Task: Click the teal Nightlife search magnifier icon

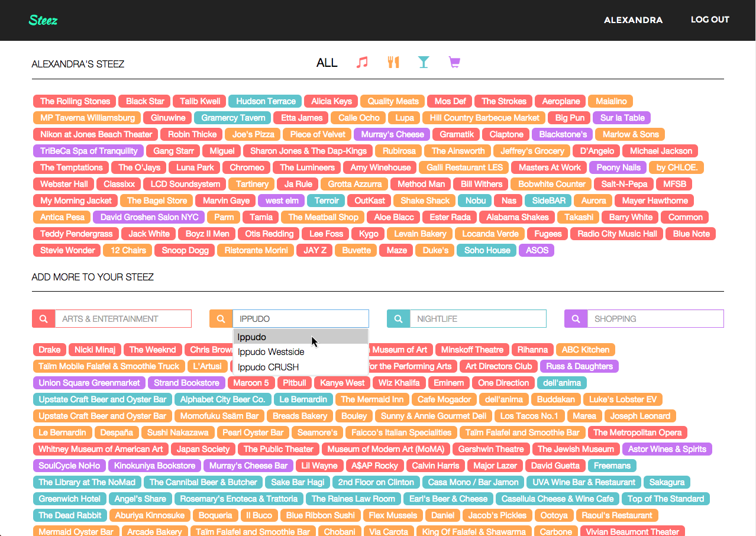Action: (398, 319)
